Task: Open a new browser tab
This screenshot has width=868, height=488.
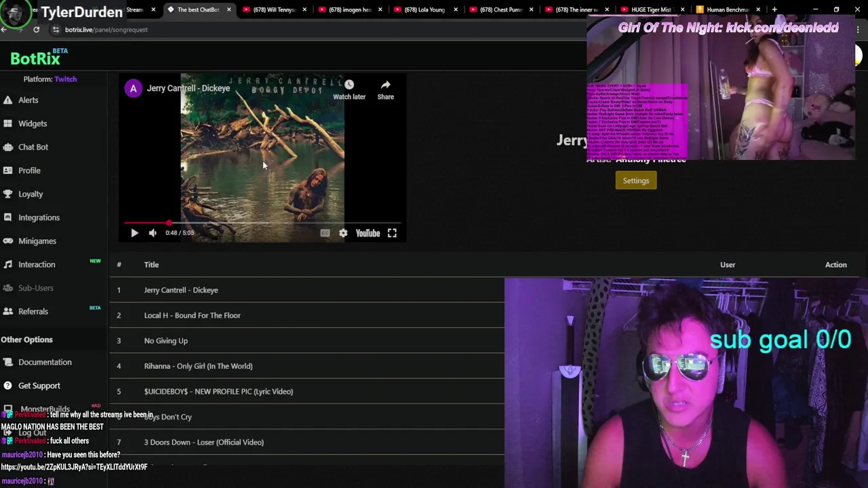Action: [x=774, y=9]
